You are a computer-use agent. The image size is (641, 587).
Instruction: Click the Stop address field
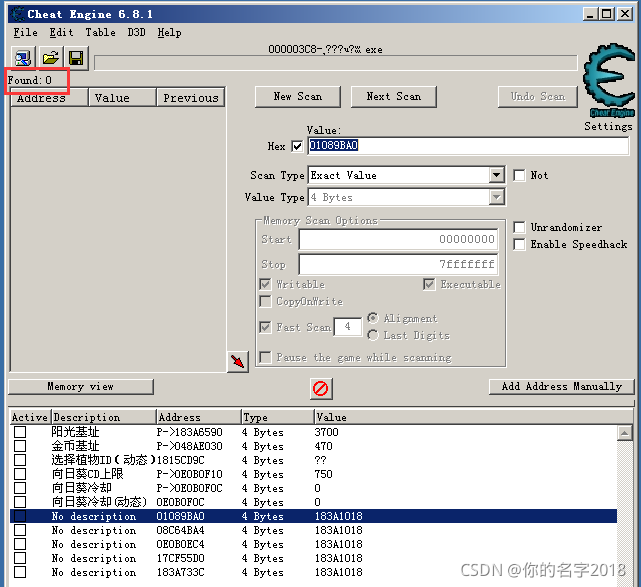[x=398, y=264]
